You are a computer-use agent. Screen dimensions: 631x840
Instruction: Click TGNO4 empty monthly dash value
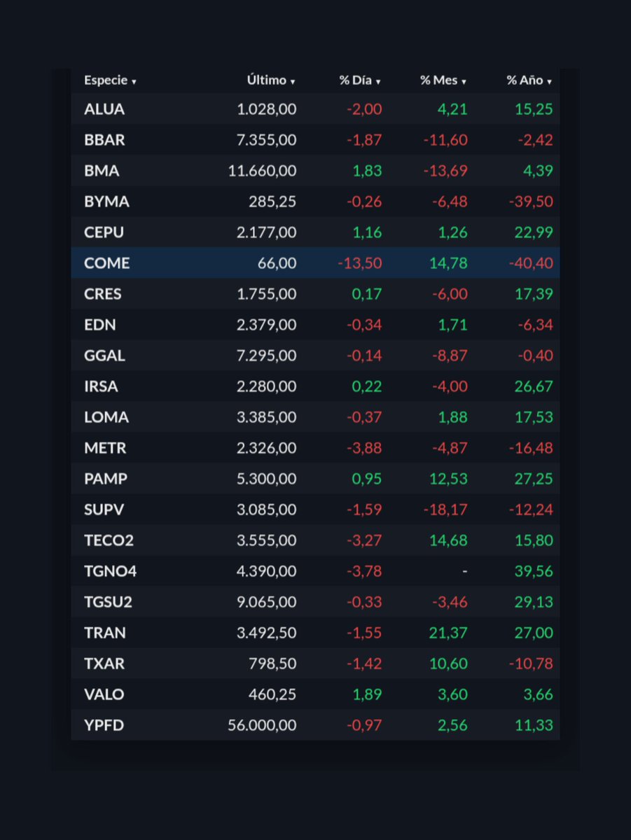[464, 571]
